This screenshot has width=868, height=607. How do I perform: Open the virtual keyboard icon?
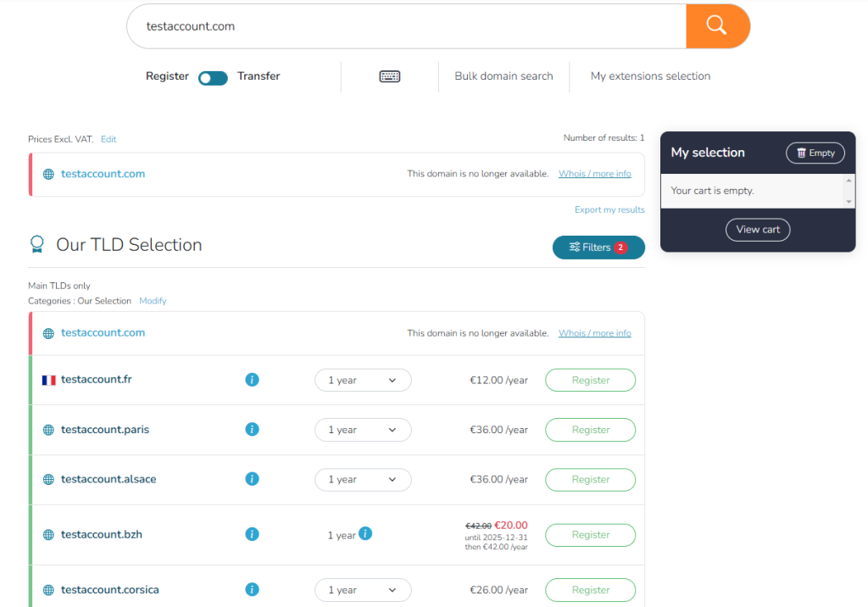click(390, 76)
